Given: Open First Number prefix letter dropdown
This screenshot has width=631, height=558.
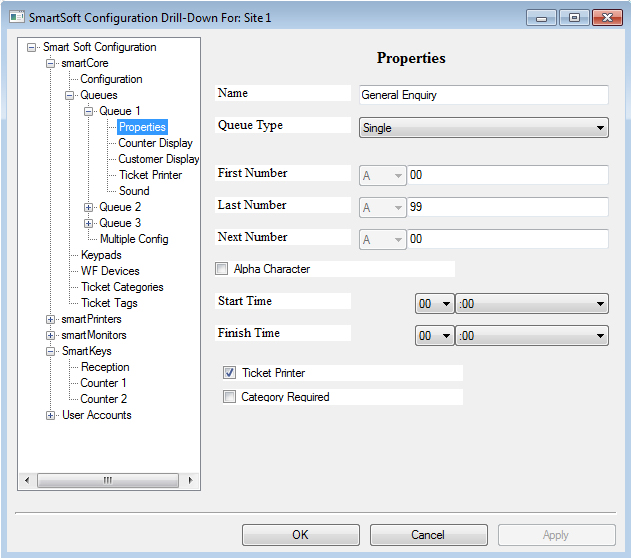Looking at the screenshot, I should [x=382, y=175].
